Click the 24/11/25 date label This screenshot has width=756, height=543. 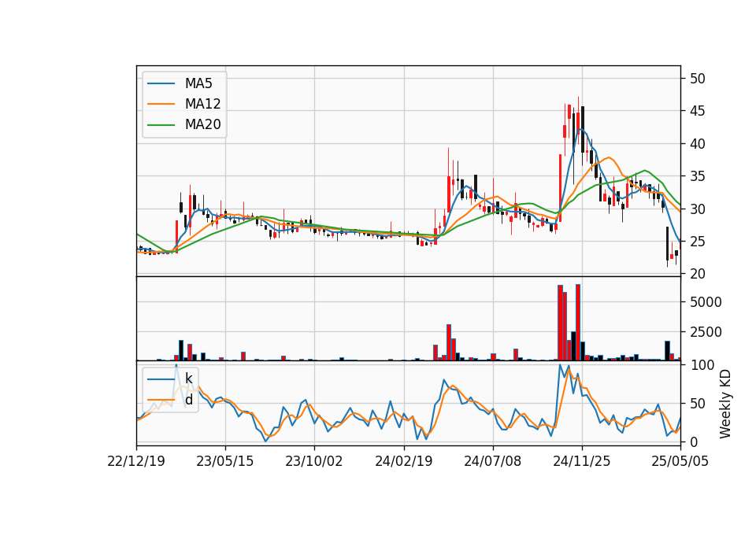click(581, 461)
